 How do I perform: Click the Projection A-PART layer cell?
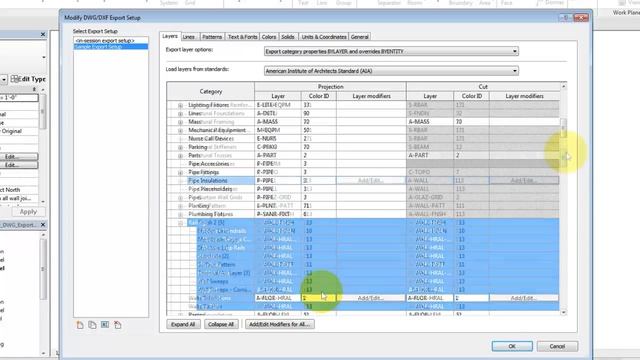[278, 156]
